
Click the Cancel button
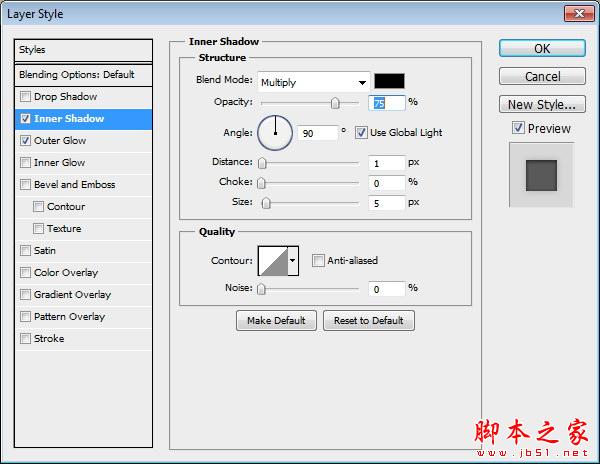542,77
